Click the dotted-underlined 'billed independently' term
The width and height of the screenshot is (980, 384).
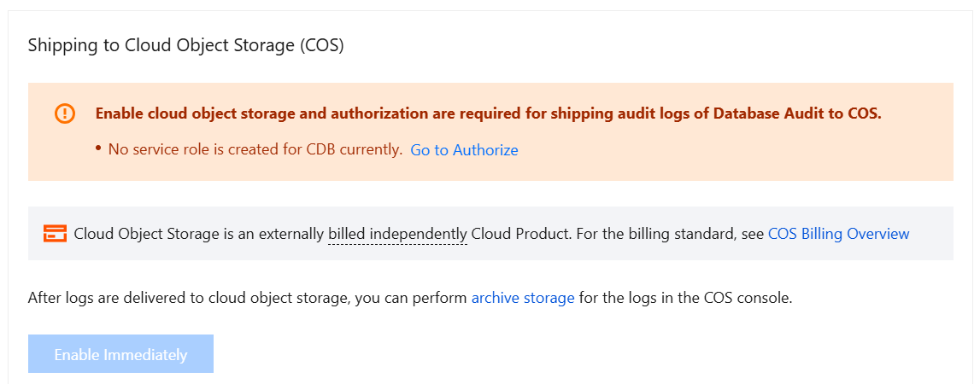click(x=397, y=233)
